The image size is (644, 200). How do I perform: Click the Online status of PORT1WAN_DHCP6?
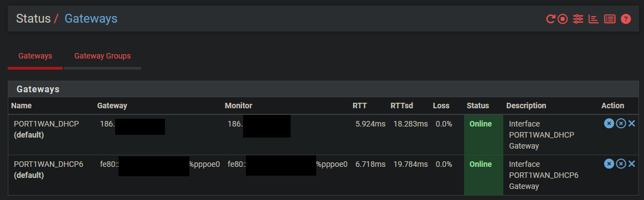point(481,164)
